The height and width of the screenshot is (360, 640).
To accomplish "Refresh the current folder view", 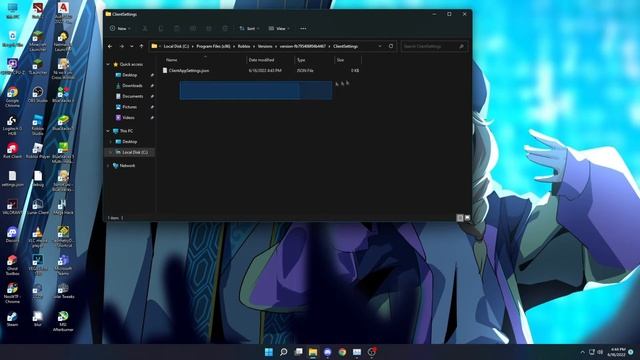I will point(391,47).
